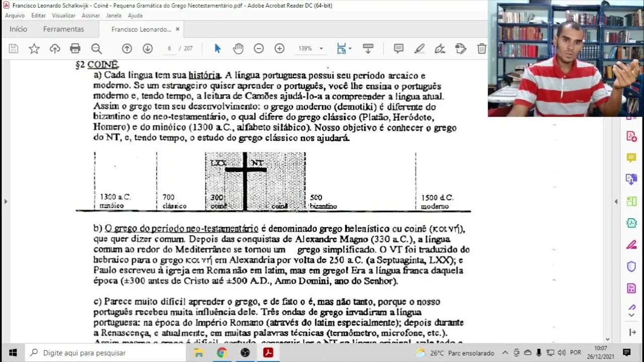Click the microphone tray icon
The width and height of the screenshot is (644, 362).
click(538, 353)
